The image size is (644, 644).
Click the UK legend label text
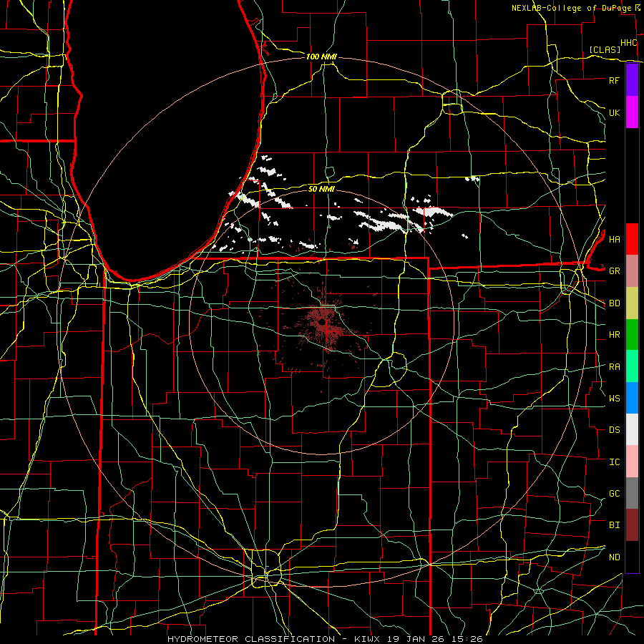pyautogui.click(x=614, y=112)
